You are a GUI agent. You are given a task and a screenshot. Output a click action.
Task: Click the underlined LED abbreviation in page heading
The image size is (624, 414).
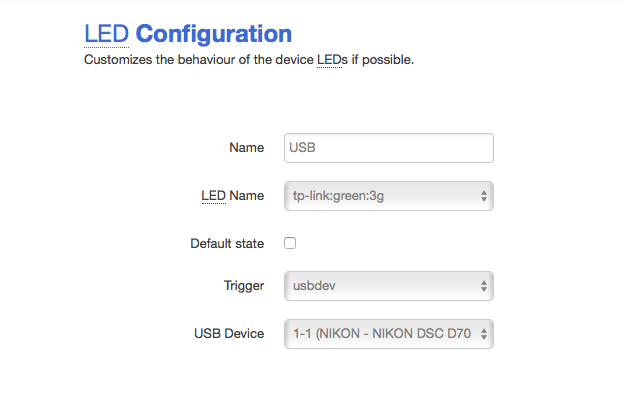coord(106,35)
